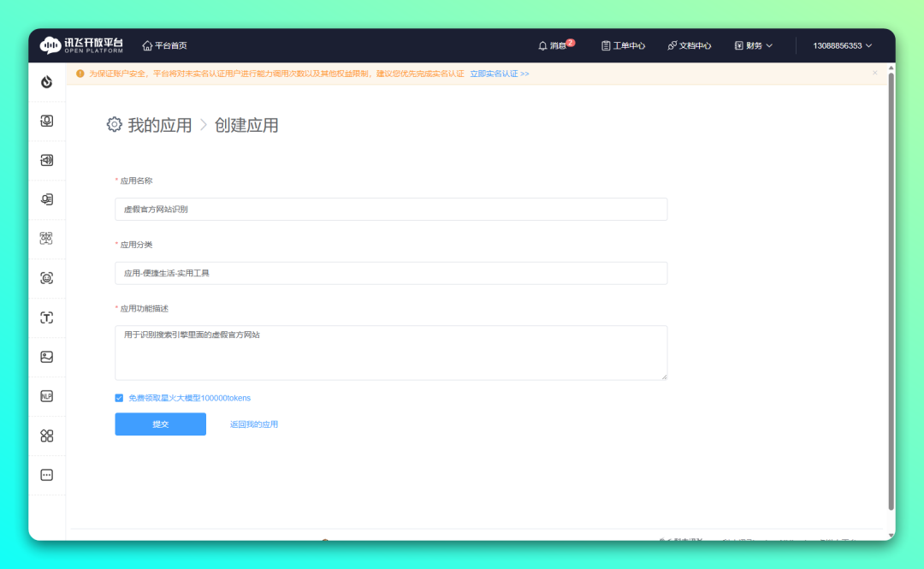The width and height of the screenshot is (924, 569).
Task: Go to 平台首页 in the top bar
Action: tap(164, 45)
